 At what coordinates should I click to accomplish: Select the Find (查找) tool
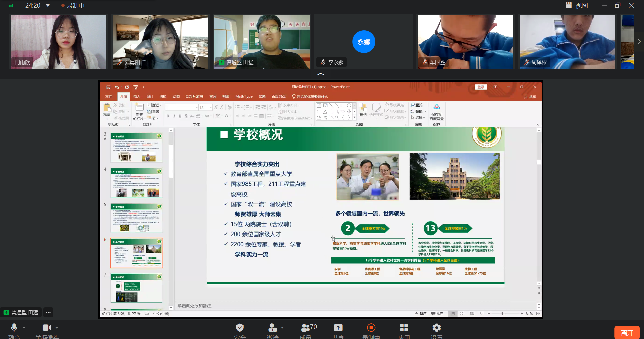pyautogui.click(x=418, y=105)
